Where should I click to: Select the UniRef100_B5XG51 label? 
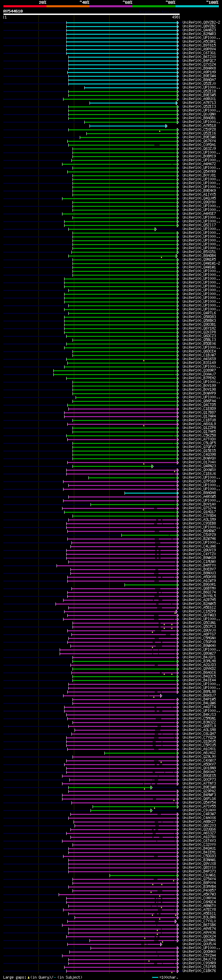tap(199, 252)
